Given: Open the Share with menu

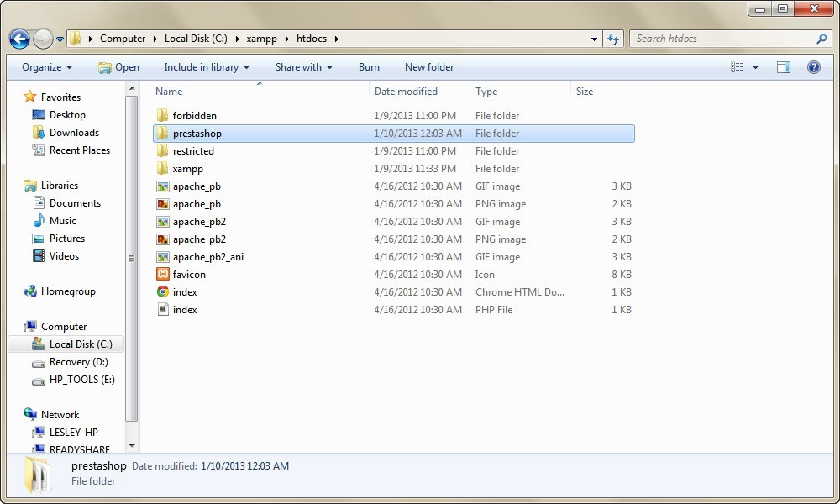Looking at the screenshot, I should coord(304,67).
